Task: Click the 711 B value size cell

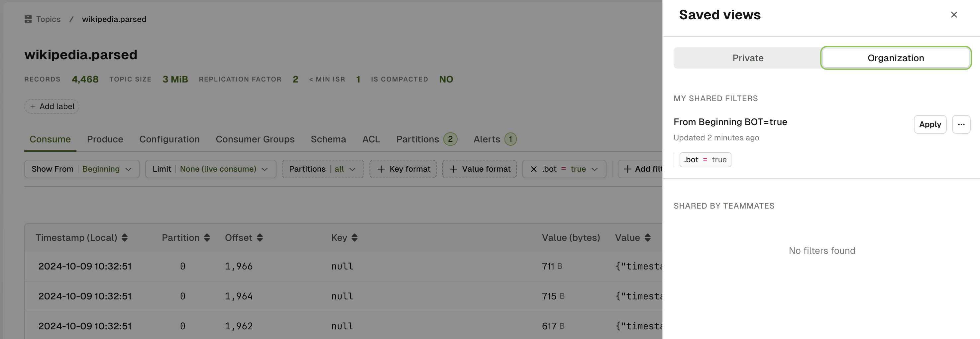Action: point(552,266)
